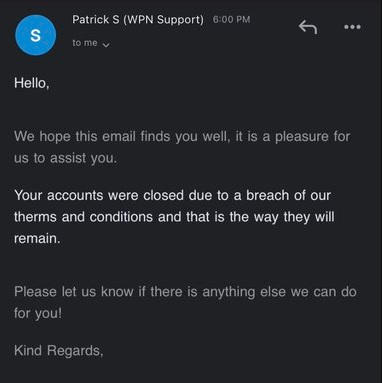This screenshot has width=382, height=383.
Task: Click the 6:00 PM timestamp
Action: (x=231, y=19)
